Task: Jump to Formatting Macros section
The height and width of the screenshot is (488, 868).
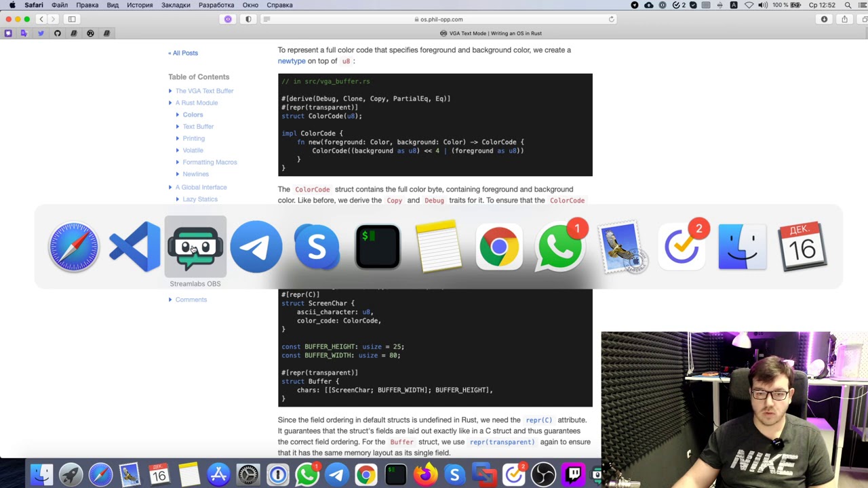Action: click(x=210, y=162)
